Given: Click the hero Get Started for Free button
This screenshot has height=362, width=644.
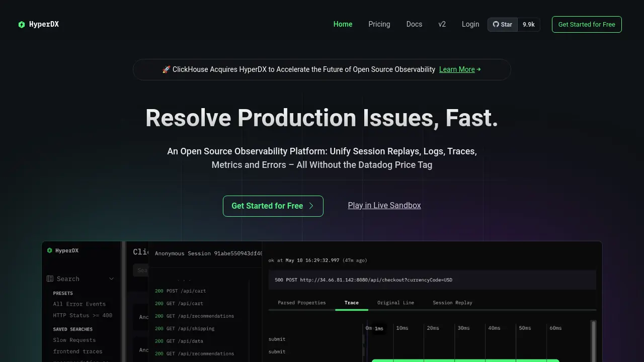Looking at the screenshot, I should 273,206.
